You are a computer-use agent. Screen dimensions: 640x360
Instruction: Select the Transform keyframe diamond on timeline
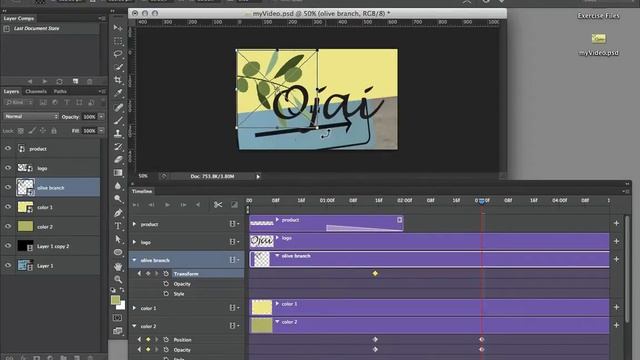pyautogui.click(x=375, y=273)
